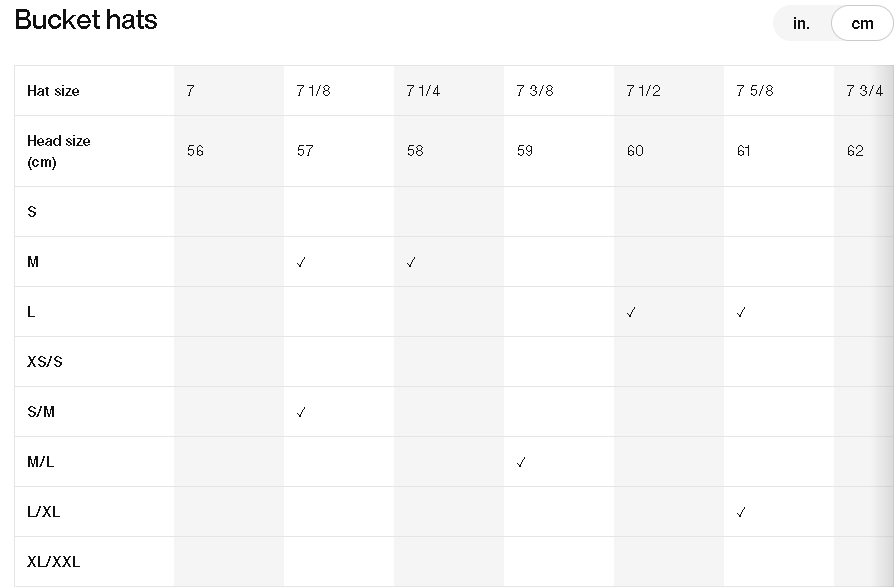Screen dimensions: 896x587
Task: Click the 7 3/4 hat size column
Action: (864, 91)
